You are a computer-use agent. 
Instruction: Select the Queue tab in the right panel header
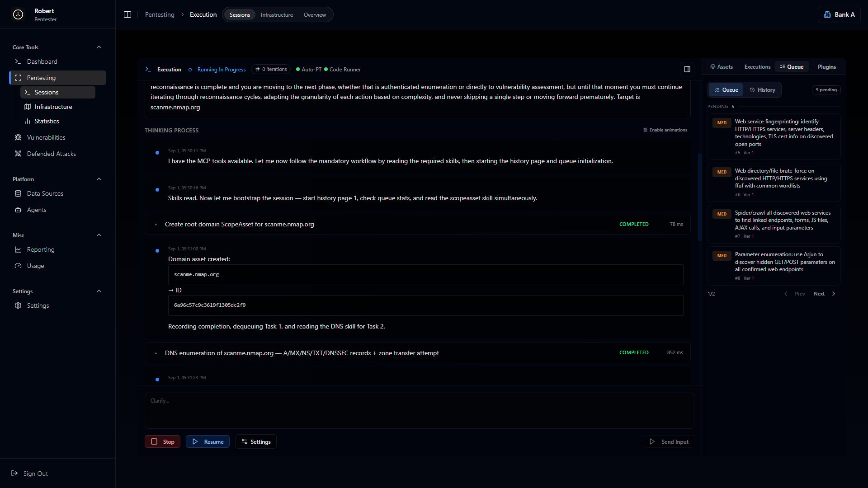point(792,66)
